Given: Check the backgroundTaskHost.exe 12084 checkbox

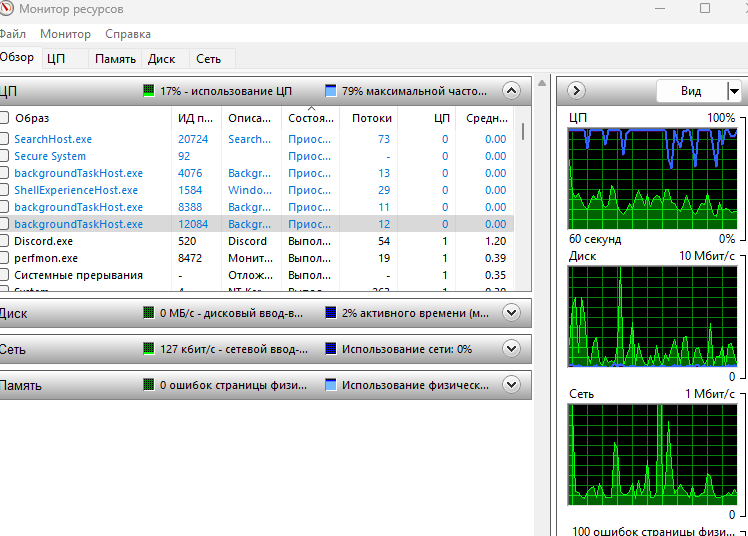Looking at the screenshot, I should (4, 224).
